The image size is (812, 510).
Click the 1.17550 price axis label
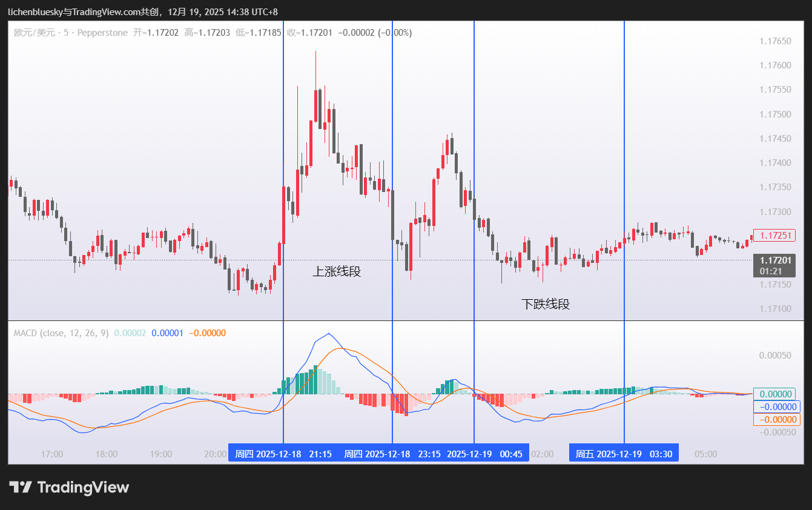point(775,90)
